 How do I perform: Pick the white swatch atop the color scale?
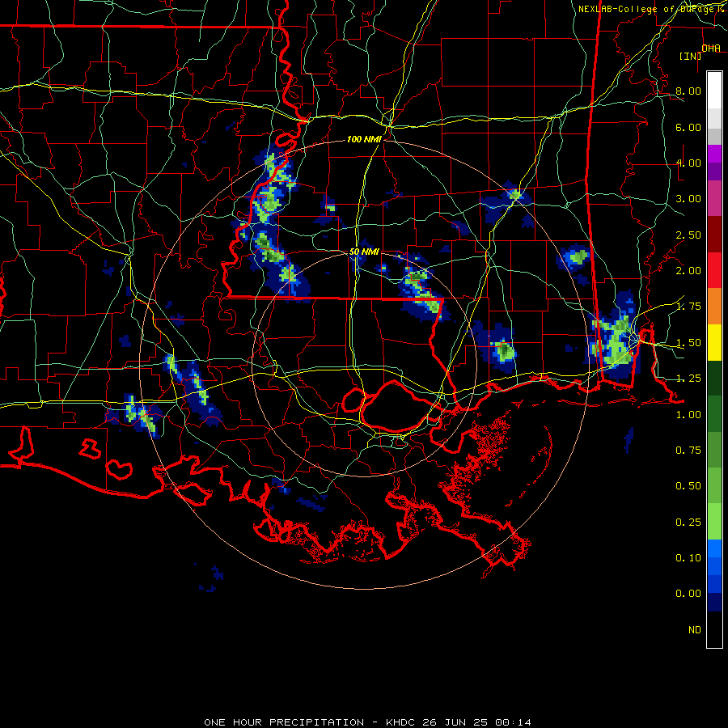click(x=714, y=91)
